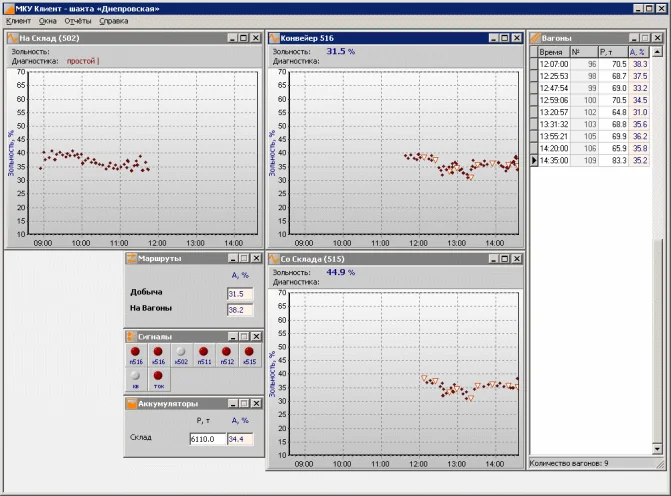Click the scroll up arrow in Вагоны table
The image size is (671, 496).
(658, 51)
